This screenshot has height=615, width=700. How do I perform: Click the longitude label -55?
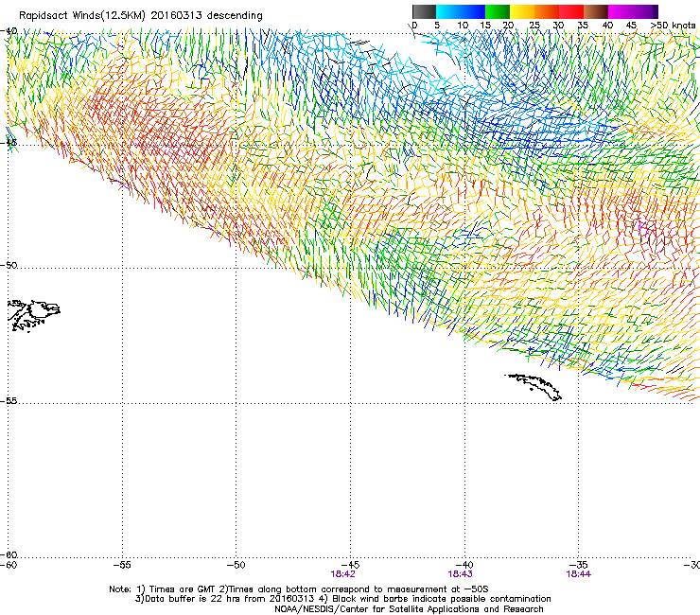coord(122,565)
